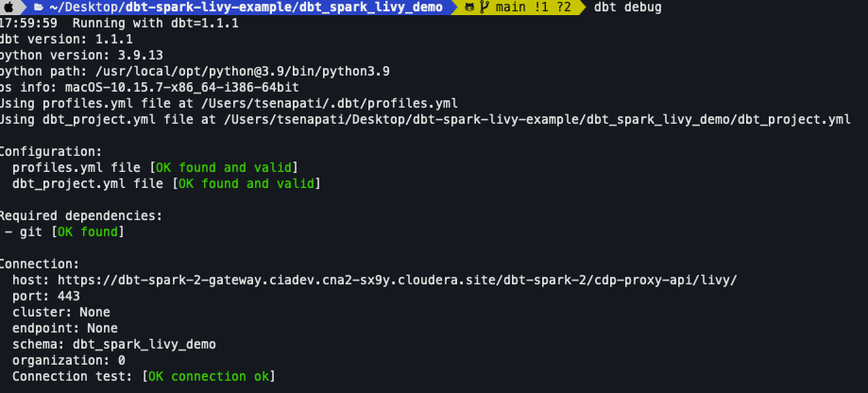
Task: Click the 'schema: dbt_spark_livy_demo' line
Action: point(113,344)
